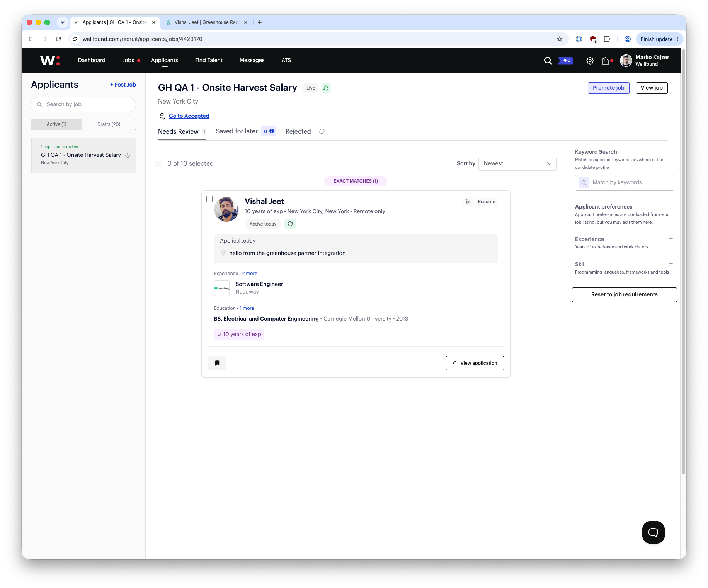Bookmark this page with the star icon
This screenshot has height=588, width=708.
(x=560, y=39)
